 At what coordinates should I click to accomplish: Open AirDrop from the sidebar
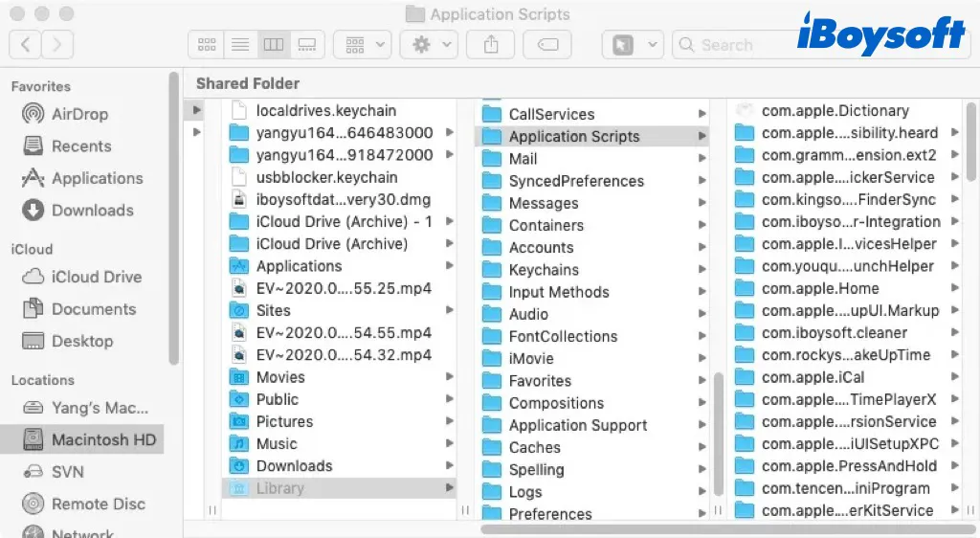(79, 114)
